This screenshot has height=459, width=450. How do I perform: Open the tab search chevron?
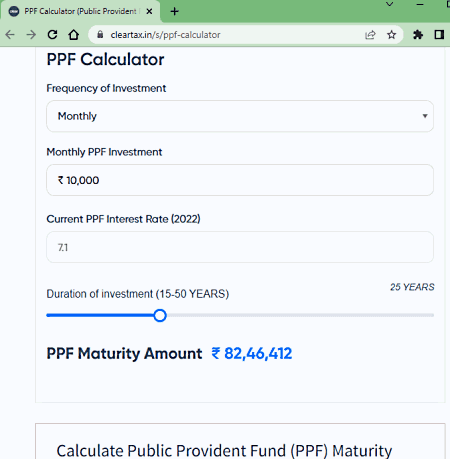(389, 4)
